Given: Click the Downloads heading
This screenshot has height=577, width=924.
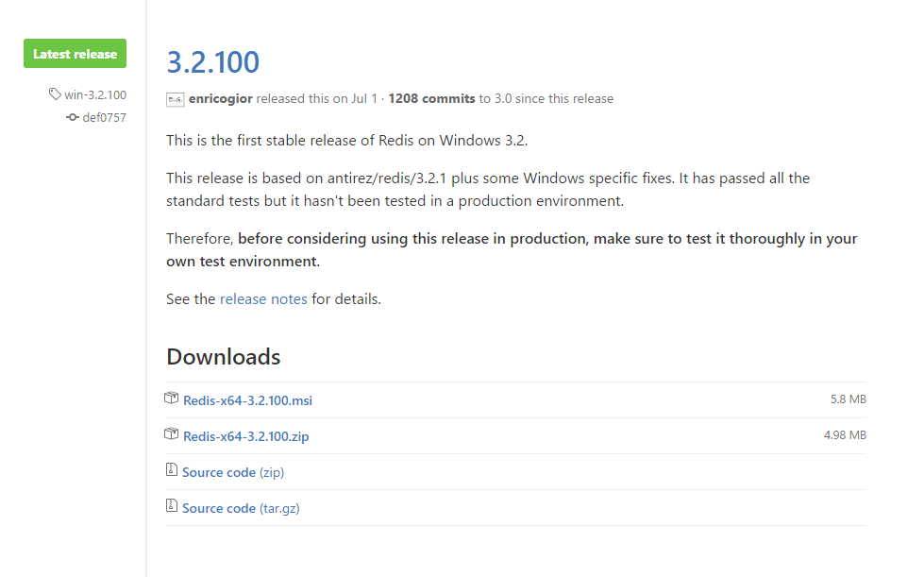Looking at the screenshot, I should tap(224, 357).
